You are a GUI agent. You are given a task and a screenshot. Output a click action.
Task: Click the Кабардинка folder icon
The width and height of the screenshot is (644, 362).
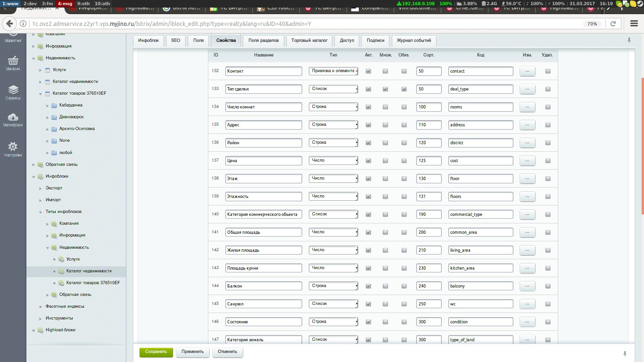point(54,105)
